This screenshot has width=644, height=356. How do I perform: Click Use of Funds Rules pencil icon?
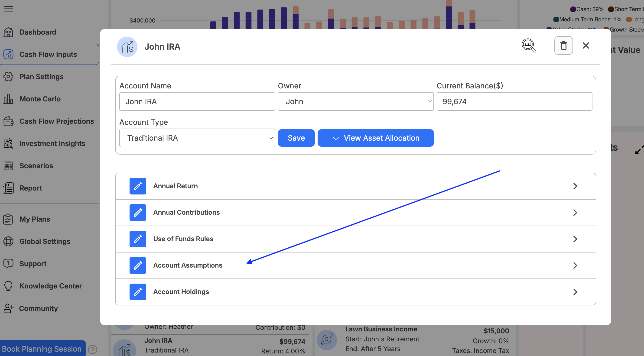click(x=138, y=239)
